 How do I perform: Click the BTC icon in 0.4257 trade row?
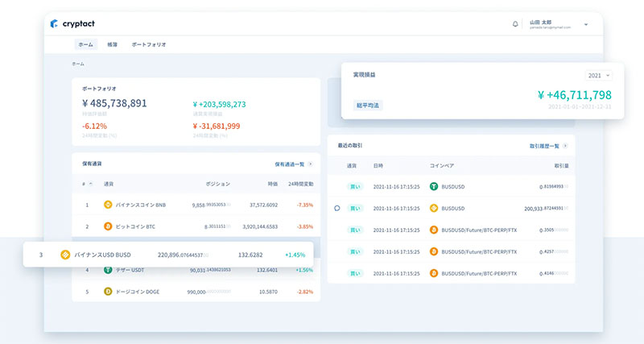(434, 251)
